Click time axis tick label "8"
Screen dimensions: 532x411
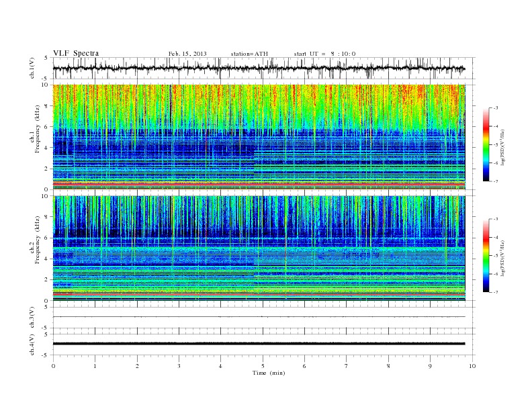(x=388, y=366)
